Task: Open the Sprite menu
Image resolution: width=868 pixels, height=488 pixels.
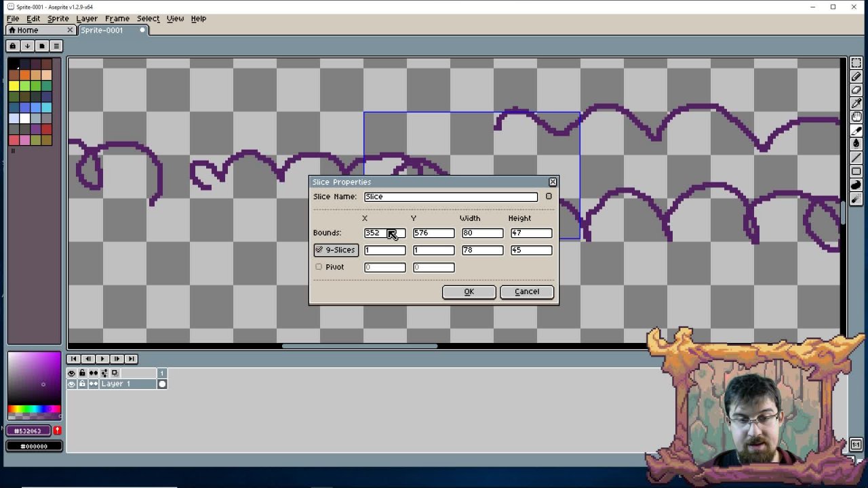Action: pos(58,18)
